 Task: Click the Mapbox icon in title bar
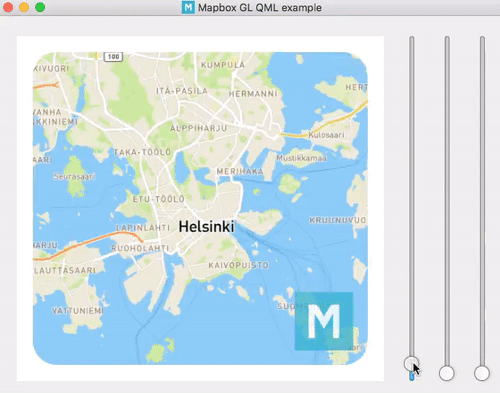188,7
